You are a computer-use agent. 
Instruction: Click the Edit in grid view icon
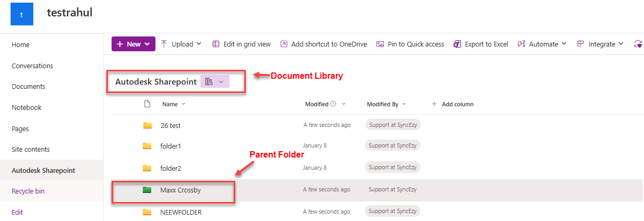coord(216,44)
